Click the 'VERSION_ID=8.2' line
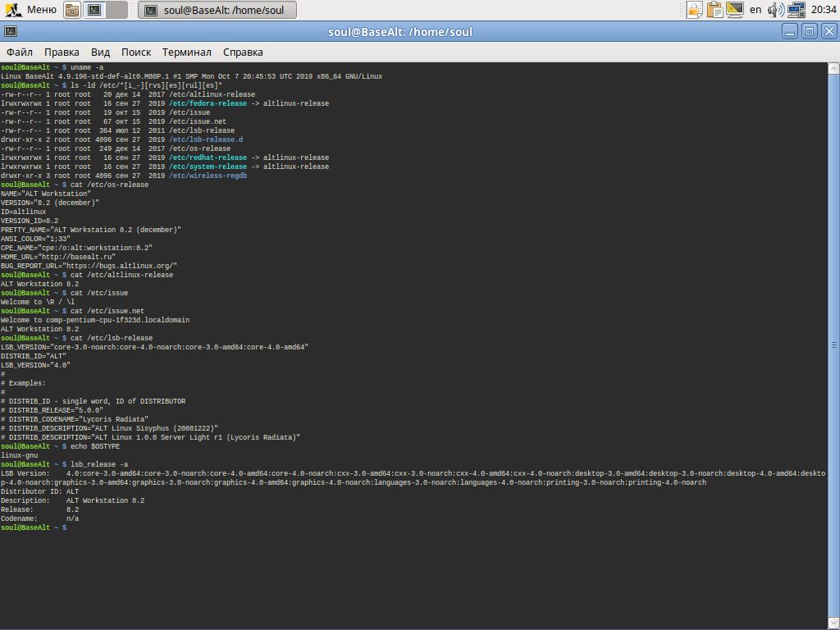This screenshot has width=840, height=630. pos(30,221)
